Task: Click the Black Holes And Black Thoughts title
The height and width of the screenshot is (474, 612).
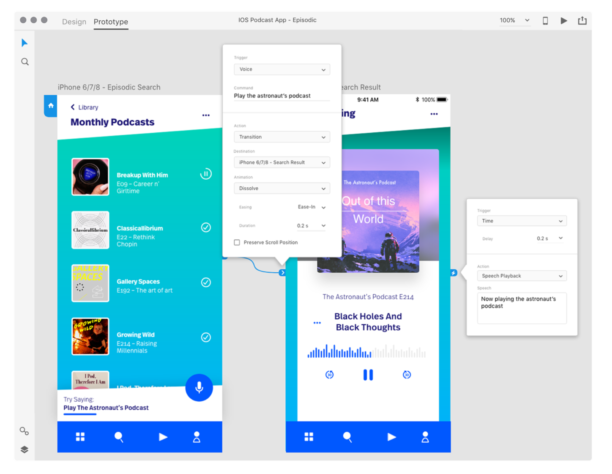Action: (368, 322)
